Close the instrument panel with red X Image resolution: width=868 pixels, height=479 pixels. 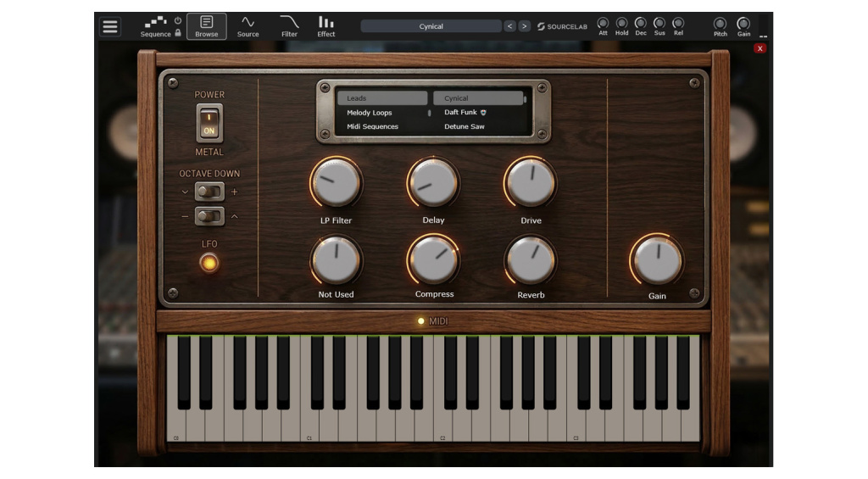pos(760,48)
